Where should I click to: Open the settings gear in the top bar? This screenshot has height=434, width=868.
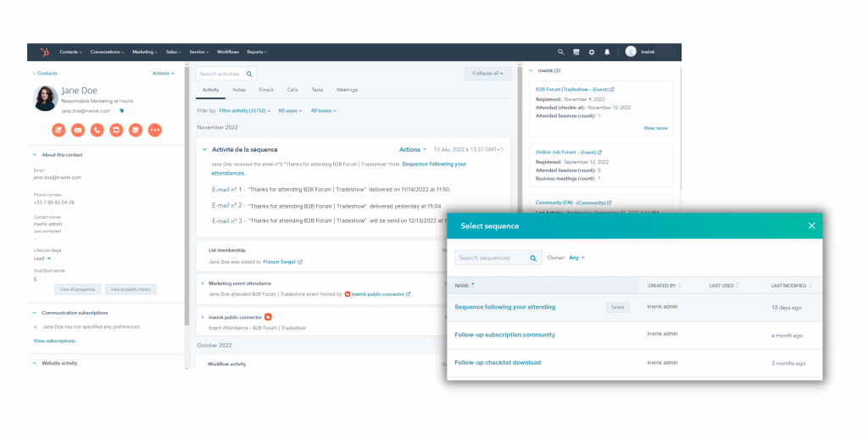592,52
